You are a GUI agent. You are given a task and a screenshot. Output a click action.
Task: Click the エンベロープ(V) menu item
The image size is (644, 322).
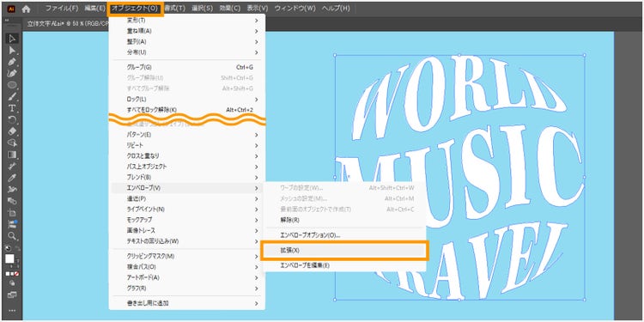(x=187, y=188)
